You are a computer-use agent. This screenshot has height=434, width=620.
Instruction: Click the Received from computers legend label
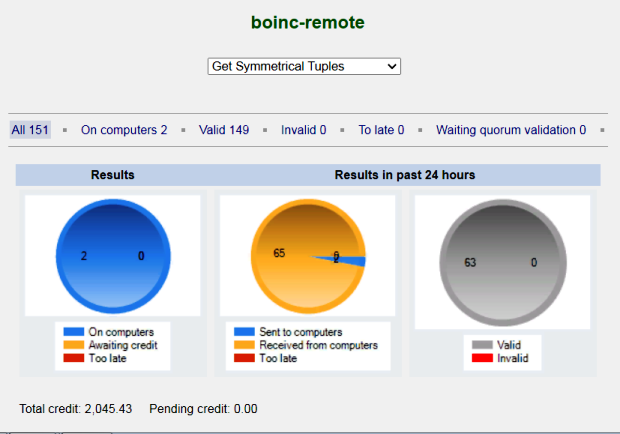coord(318,345)
